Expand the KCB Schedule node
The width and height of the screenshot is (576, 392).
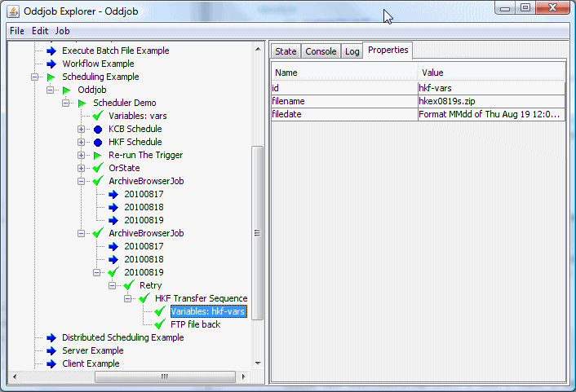point(82,129)
